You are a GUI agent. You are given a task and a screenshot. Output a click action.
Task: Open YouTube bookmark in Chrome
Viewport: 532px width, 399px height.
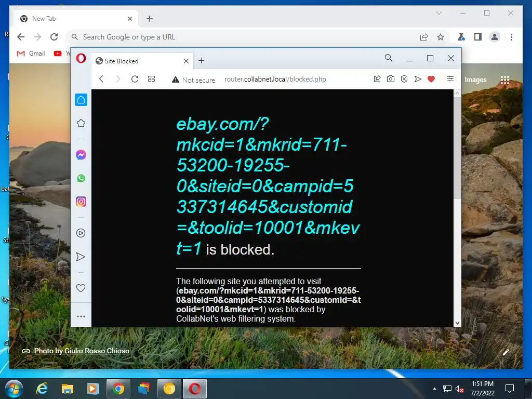[x=62, y=54]
